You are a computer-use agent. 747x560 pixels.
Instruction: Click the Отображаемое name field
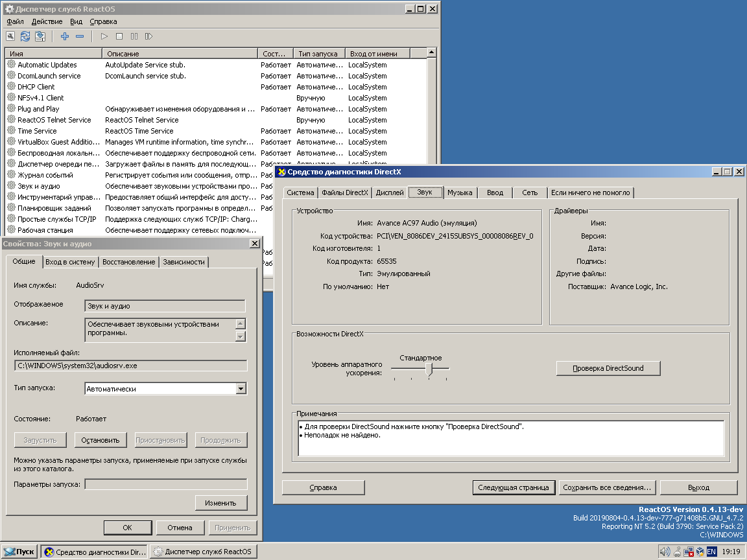click(165, 306)
